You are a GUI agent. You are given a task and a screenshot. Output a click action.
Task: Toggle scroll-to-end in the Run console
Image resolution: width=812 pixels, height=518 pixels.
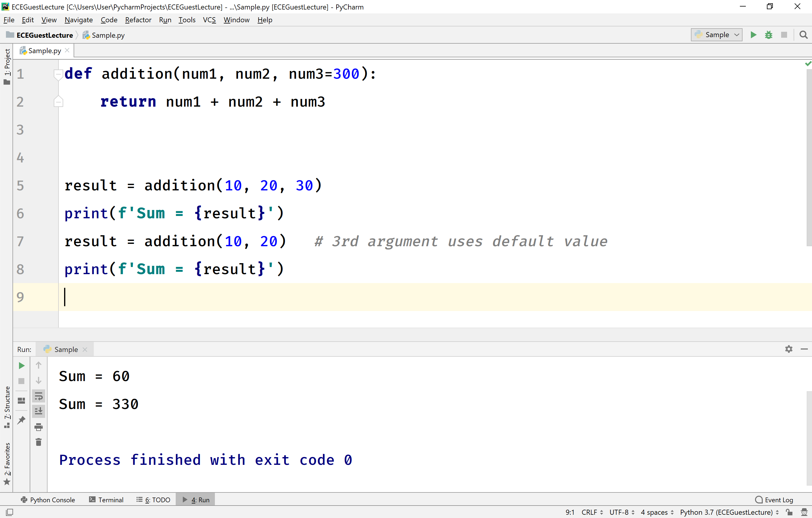[x=39, y=411]
